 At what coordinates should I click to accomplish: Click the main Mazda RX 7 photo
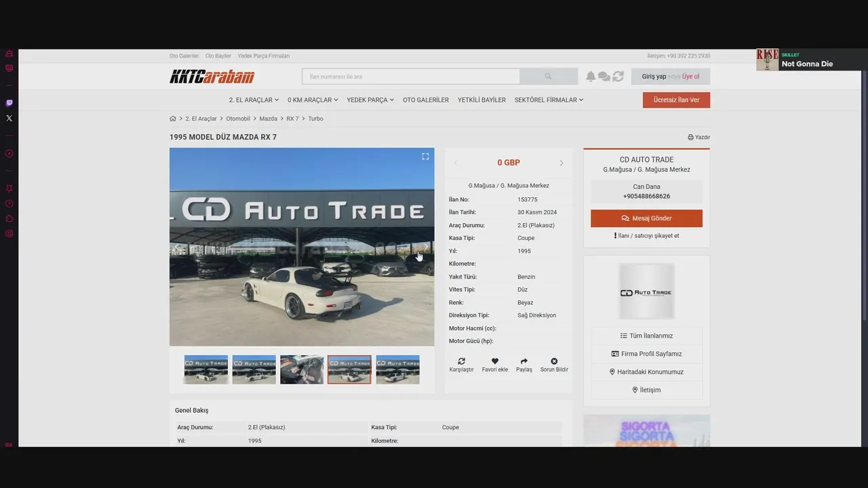click(x=302, y=247)
